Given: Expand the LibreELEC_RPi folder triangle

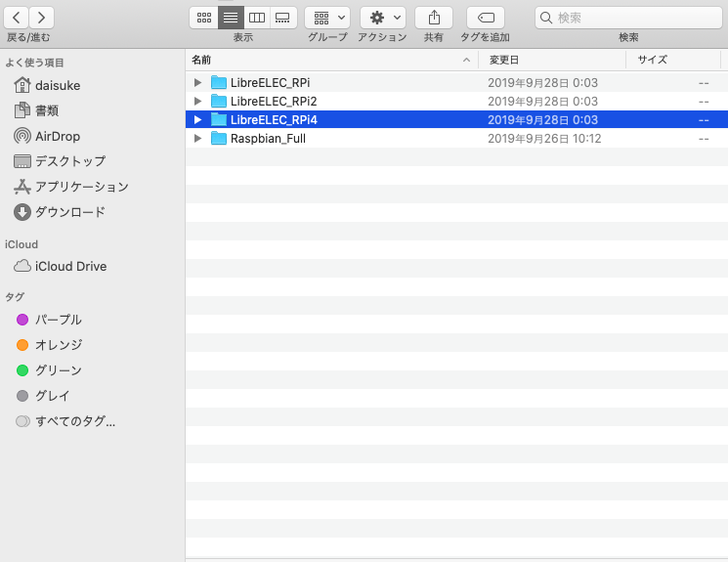Looking at the screenshot, I should (x=197, y=83).
